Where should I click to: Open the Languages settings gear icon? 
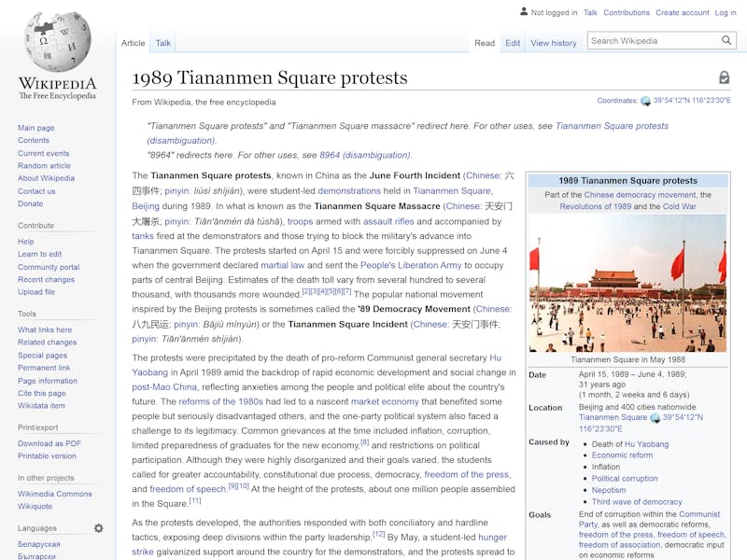[x=99, y=527]
